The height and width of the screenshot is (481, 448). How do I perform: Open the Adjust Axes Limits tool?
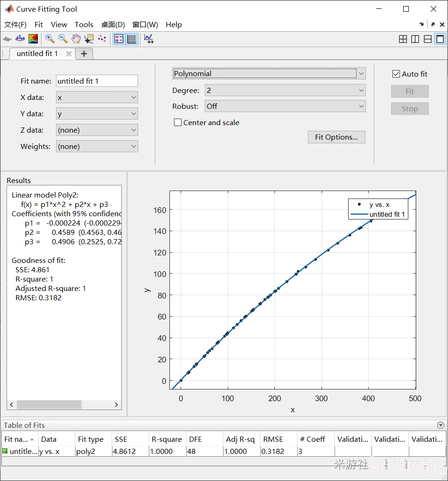point(149,39)
